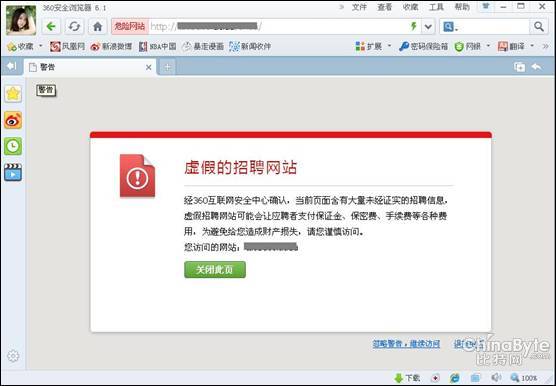Open 下载 downloads in status bar
This screenshot has height=386, width=556.
(407, 378)
